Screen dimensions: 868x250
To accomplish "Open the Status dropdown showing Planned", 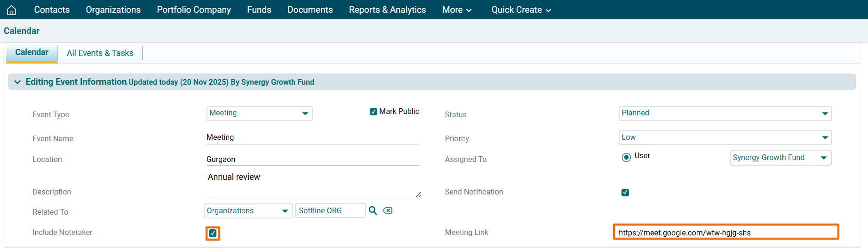I will 725,113.
